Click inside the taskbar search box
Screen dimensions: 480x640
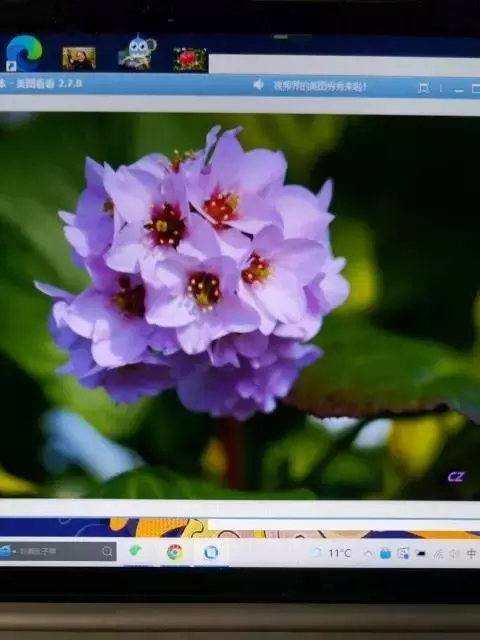coord(57,551)
